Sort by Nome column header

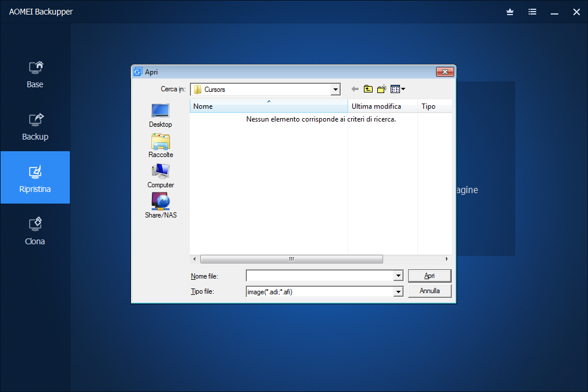269,106
